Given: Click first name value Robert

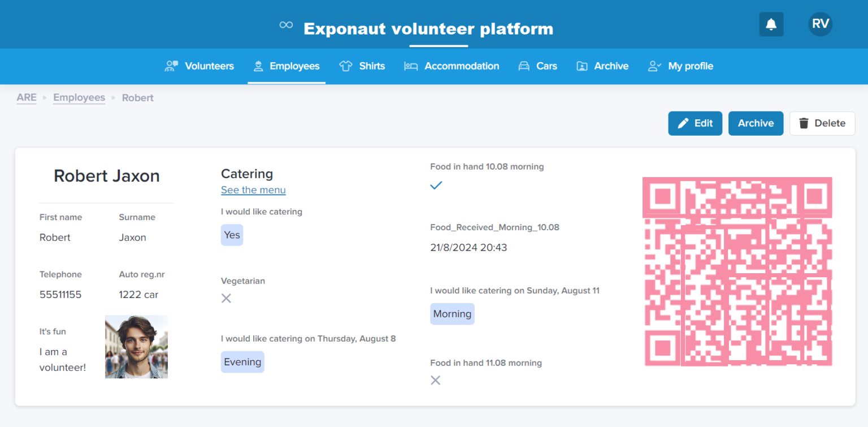Looking at the screenshot, I should click(x=55, y=238).
